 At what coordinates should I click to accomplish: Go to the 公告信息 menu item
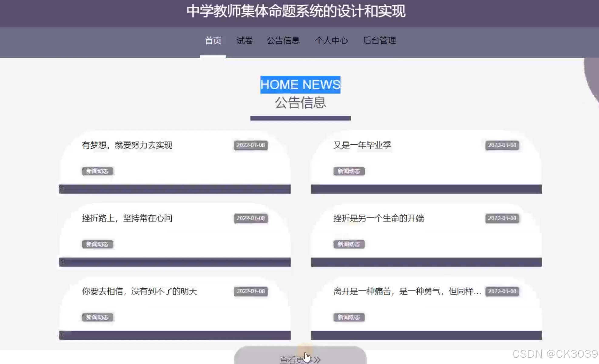[x=283, y=41]
